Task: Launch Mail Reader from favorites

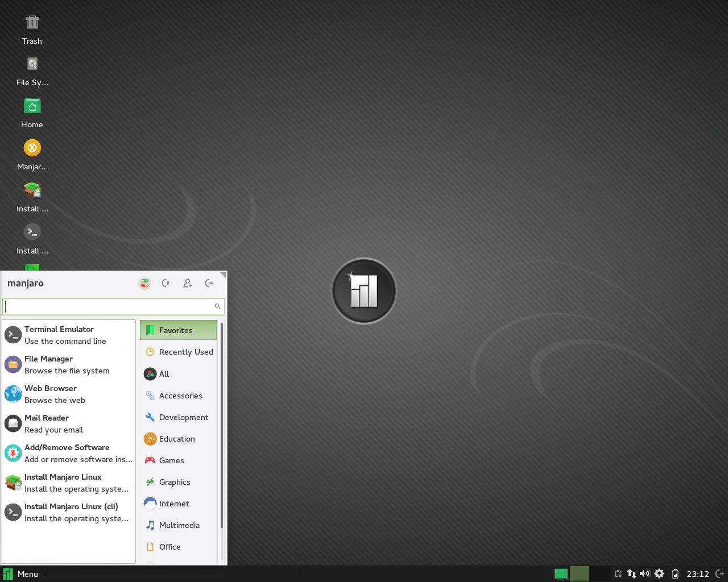Action: [69, 423]
